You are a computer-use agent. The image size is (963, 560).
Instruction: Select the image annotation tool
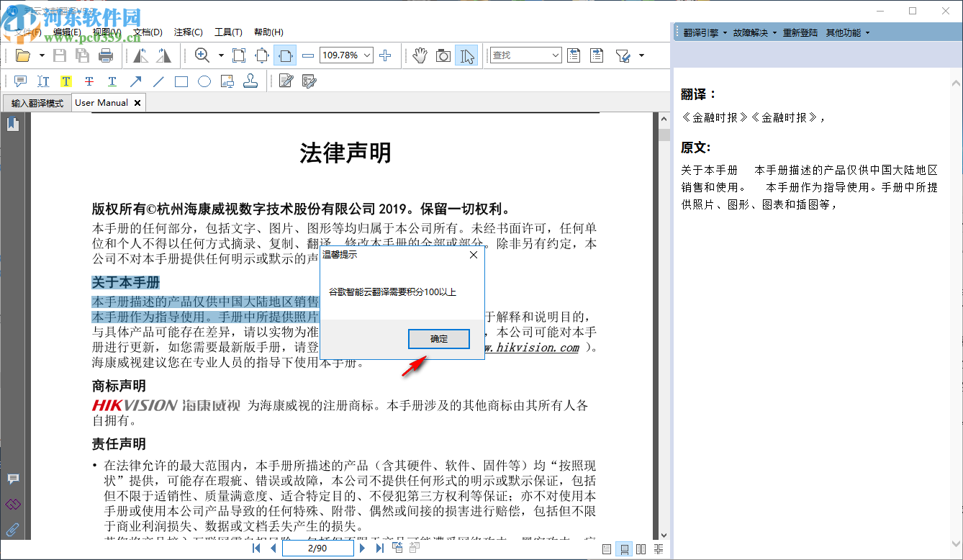tap(227, 81)
